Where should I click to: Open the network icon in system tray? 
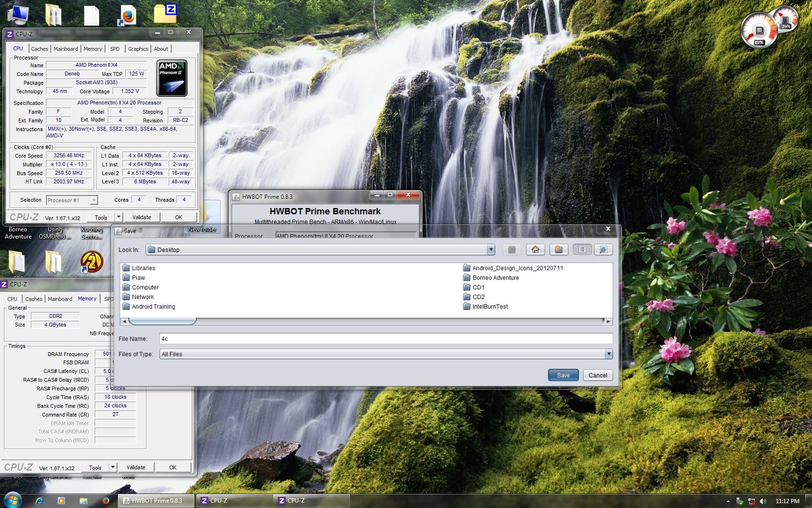pos(752,501)
